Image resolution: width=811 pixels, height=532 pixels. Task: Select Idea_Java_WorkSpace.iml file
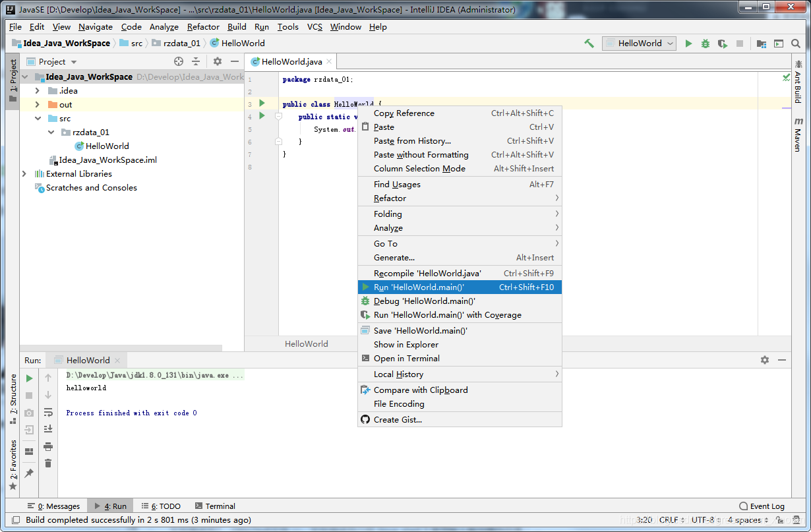[x=103, y=160]
